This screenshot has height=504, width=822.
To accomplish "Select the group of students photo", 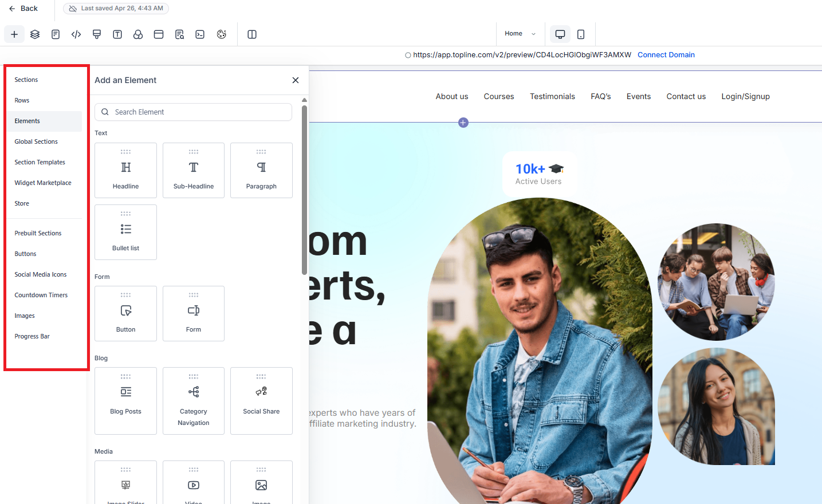I will point(716,282).
